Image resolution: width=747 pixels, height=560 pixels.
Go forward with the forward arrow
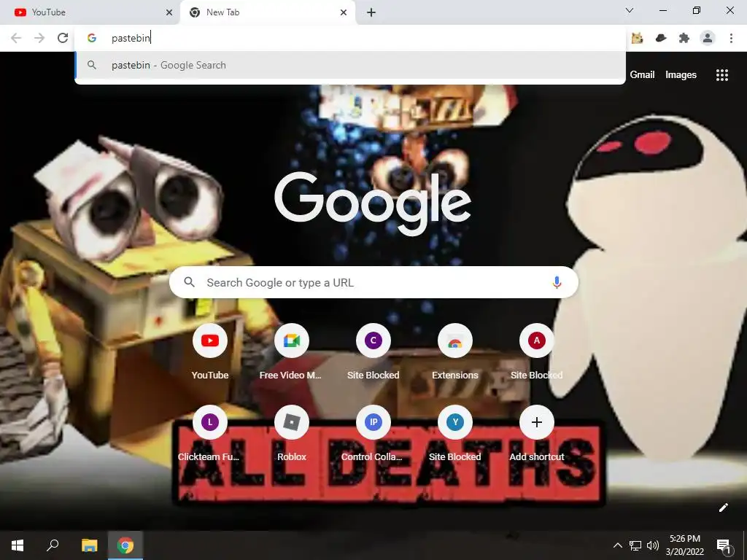tap(39, 38)
